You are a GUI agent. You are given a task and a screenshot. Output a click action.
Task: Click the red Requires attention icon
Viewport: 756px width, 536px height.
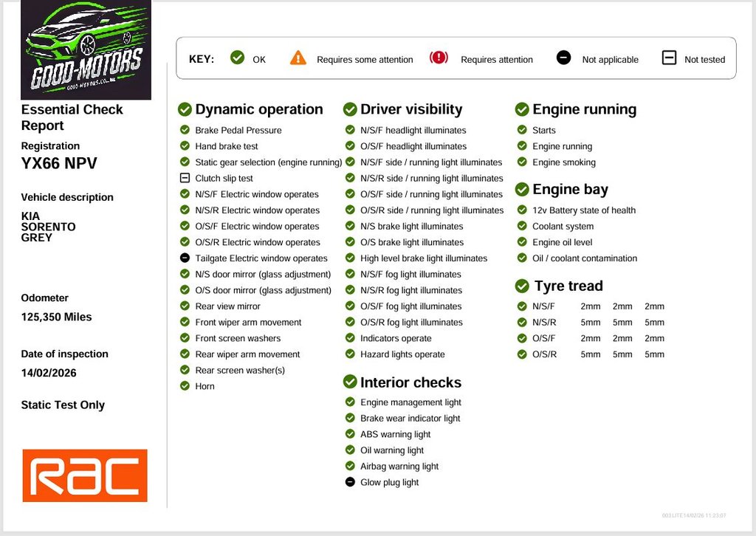[x=439, y=58]
